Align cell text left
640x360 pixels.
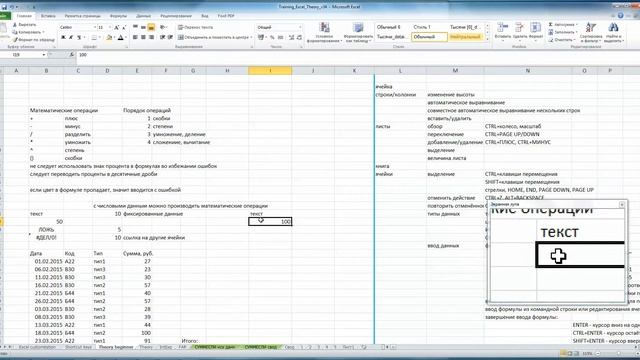[135, 38]
